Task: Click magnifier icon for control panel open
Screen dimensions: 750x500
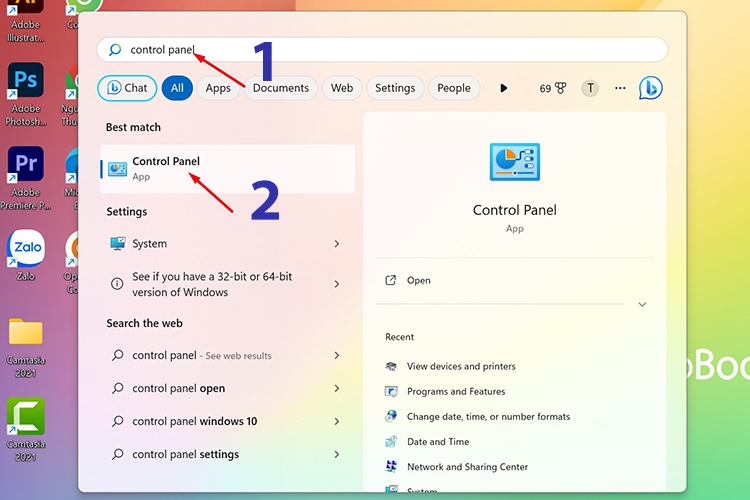Action: 118,388
